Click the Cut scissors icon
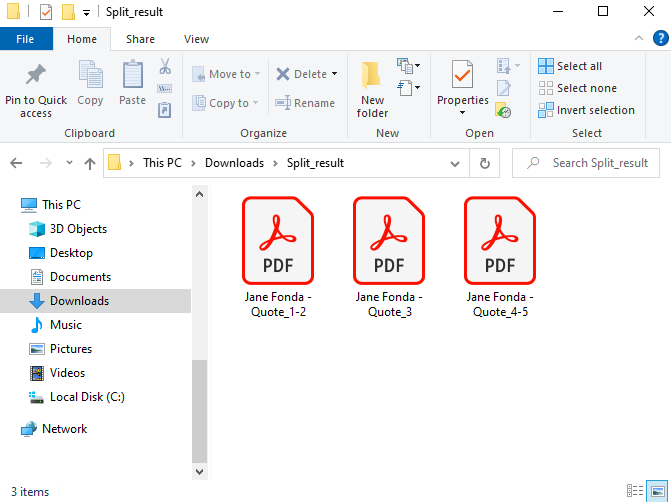The width and height of the screenshot is (671, 502). coord(165,67)
